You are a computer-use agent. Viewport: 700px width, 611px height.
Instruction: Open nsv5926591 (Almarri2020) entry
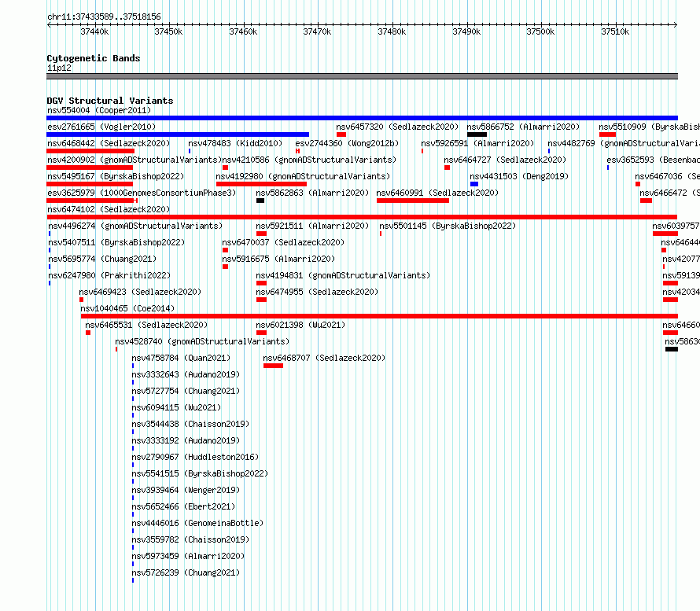pyautogui.click(x=477, y=143)
